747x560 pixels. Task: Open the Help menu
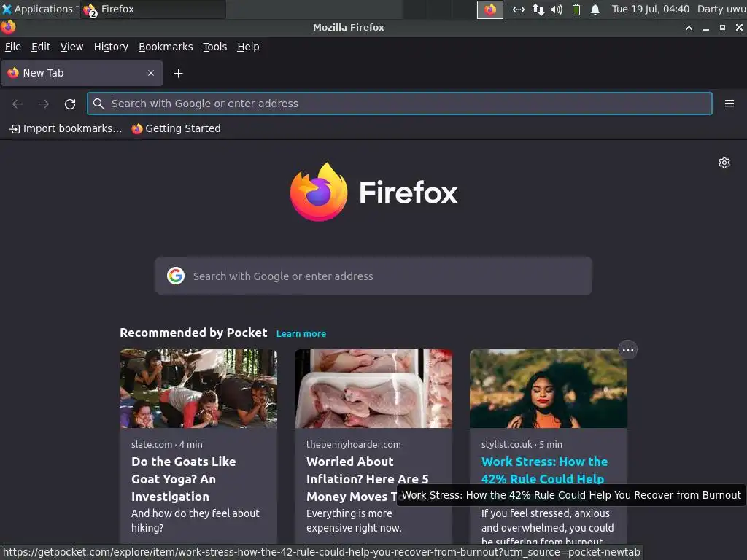248,47
